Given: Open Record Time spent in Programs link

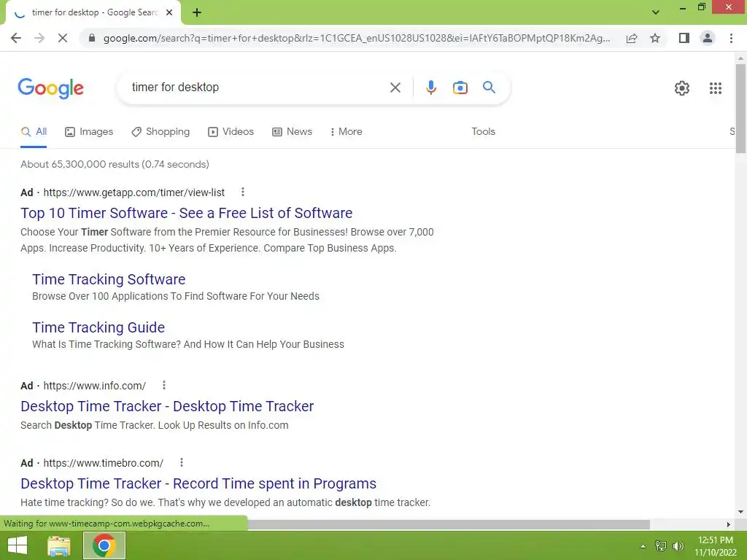Looking at the screenshot, I should (x=198, y=483).
